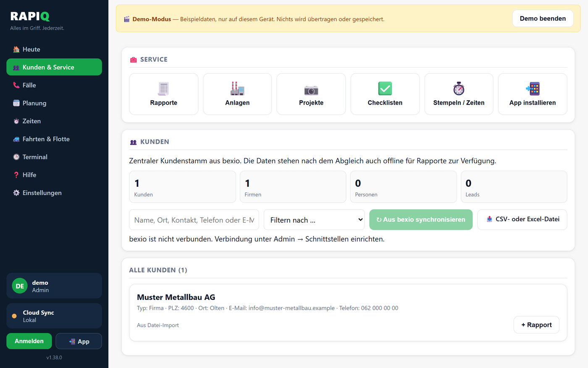Viewport: 588px width, 368px height.
Task: Expand the Filtern nach dropdown
Action: click(314, 220)
